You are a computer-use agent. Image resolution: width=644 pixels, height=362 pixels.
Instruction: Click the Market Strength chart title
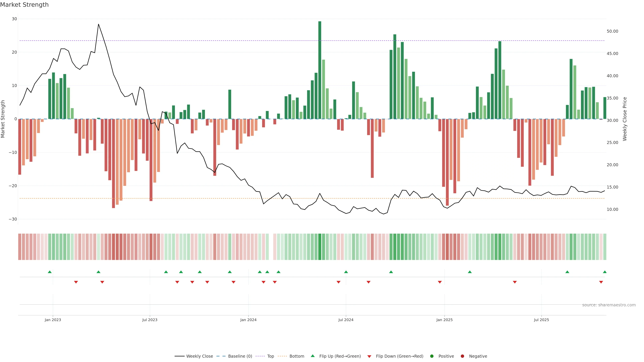click(x=24, y=5)
